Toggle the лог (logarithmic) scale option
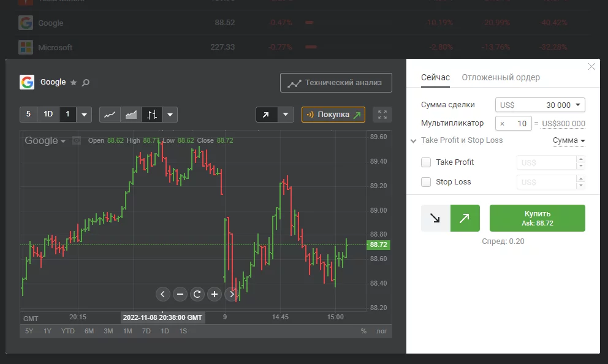The height and width of the screenshot is (364, 608). 381,332
